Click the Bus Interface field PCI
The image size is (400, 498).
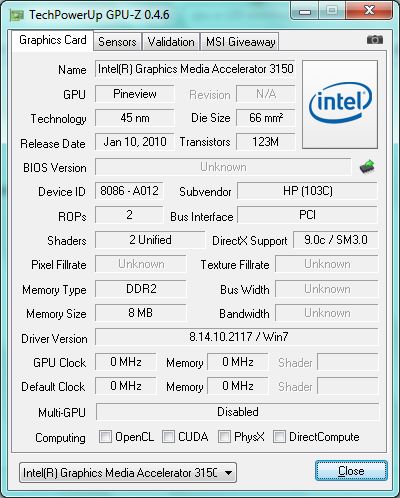coord(307,215)
